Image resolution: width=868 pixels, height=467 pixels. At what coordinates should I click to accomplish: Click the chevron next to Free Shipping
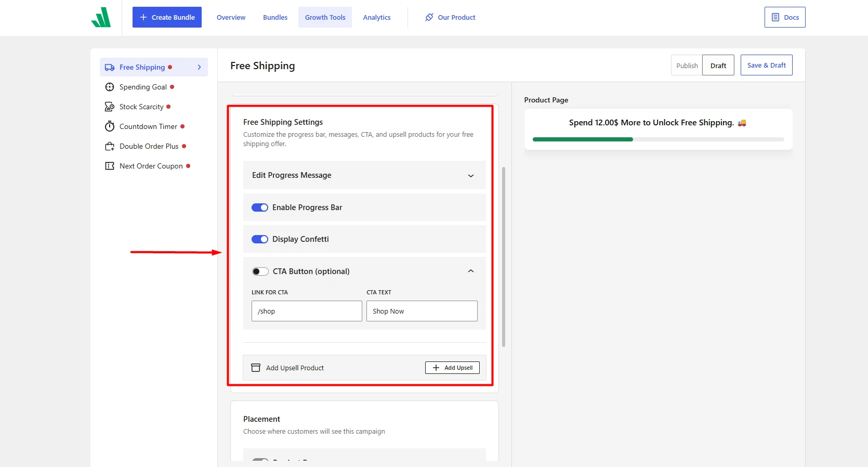click(199, 67)
